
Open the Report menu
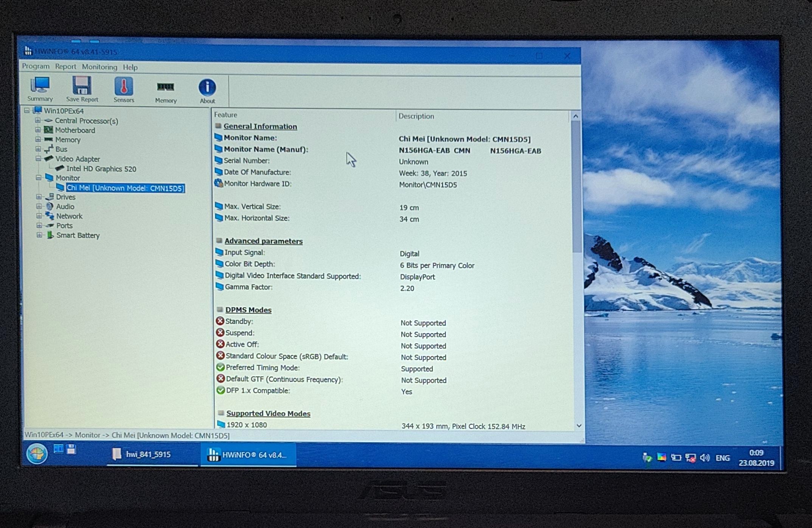[65, 67]
